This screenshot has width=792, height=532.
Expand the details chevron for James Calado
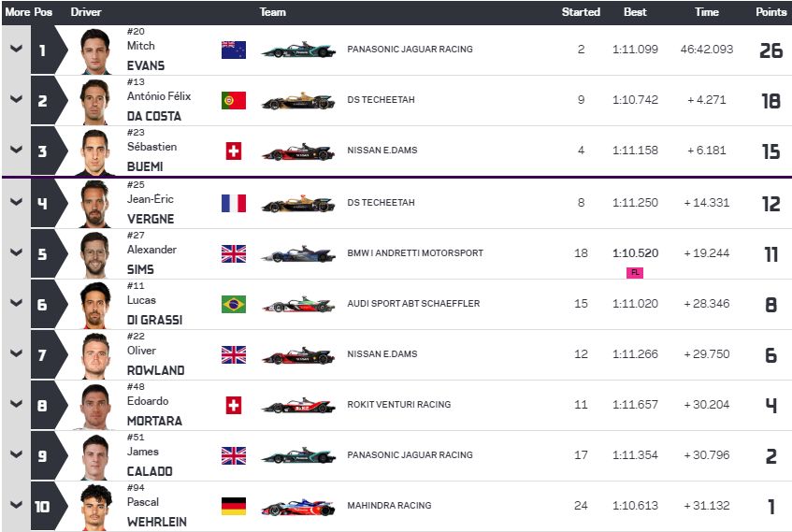tap(16, 454)
